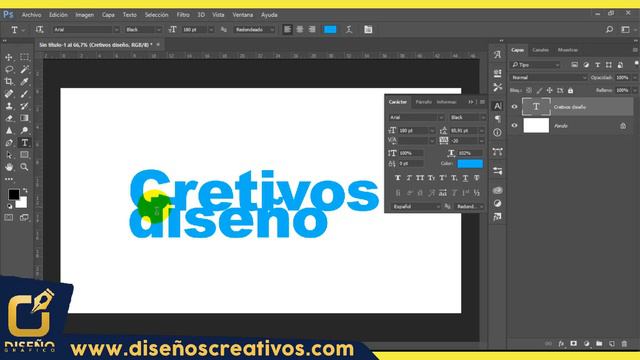This screenshot has height=360, width=640.
Task: Select the Dodge tool
Action: (x=24, y=131)
